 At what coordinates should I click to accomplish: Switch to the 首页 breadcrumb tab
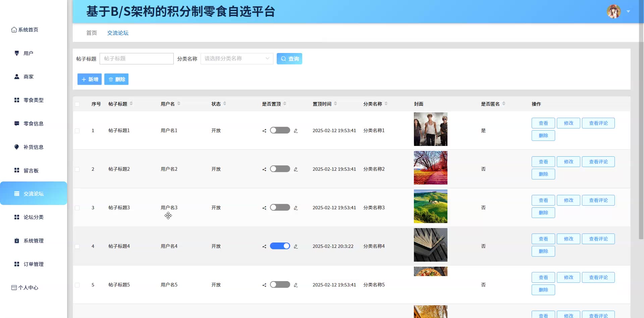(92, 33)
